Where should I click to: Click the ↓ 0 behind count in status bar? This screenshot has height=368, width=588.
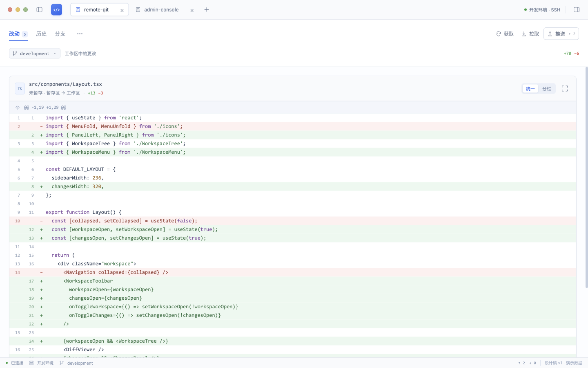tap(532, 363)
